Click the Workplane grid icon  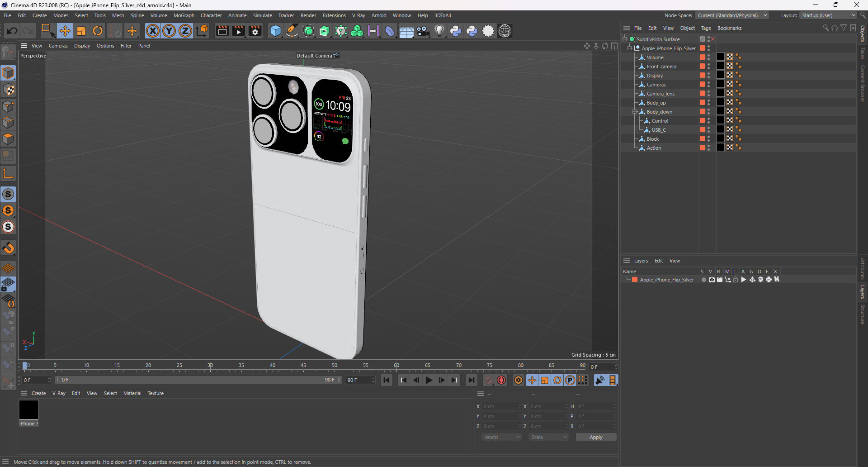(8, 268)
